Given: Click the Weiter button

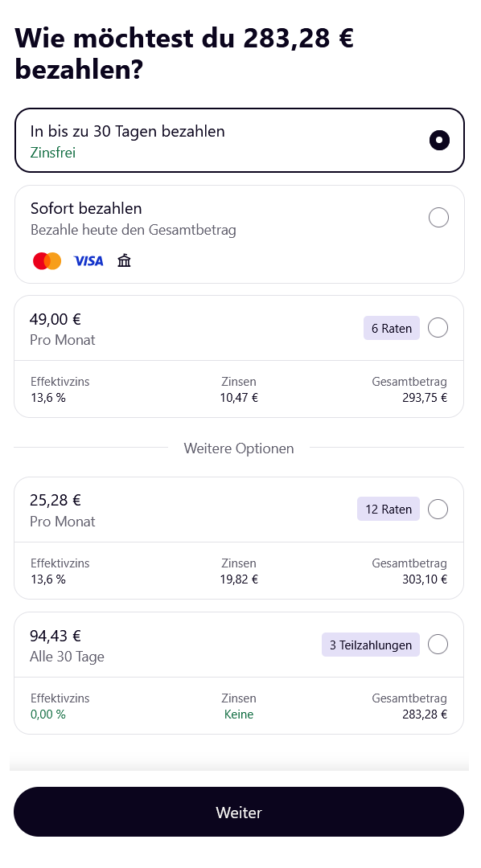Looking at the screenshot, I should [x=239, y=812].
